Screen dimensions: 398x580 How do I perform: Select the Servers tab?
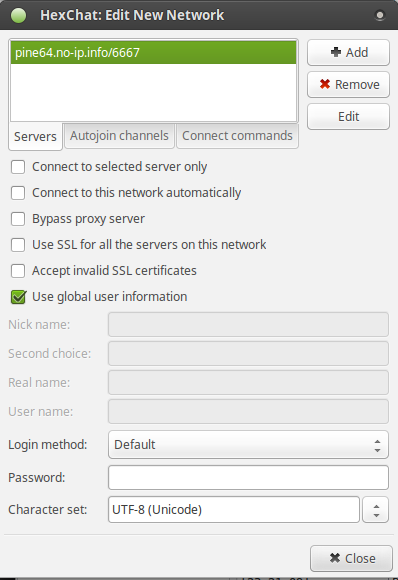click(x=35, y=136)
